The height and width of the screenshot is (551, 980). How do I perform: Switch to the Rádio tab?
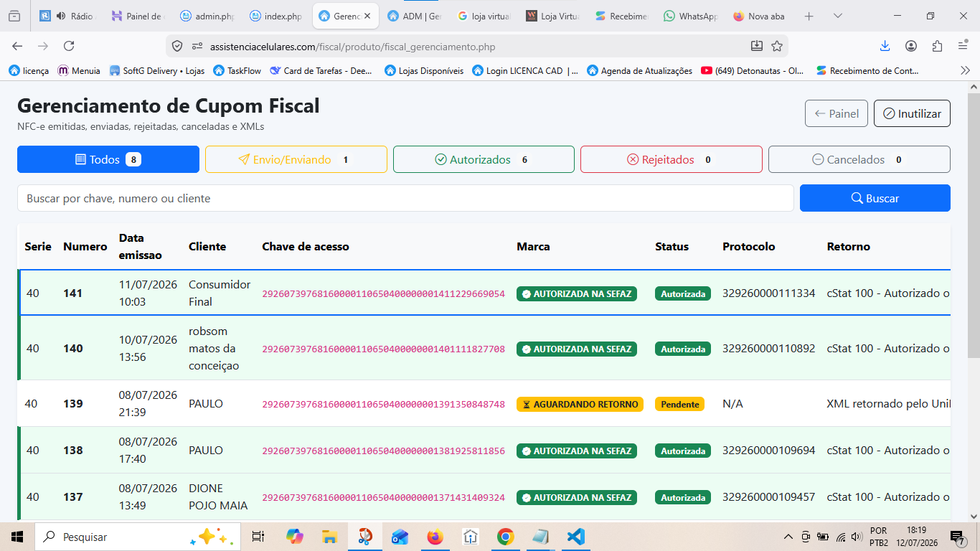tap(67, 16)
